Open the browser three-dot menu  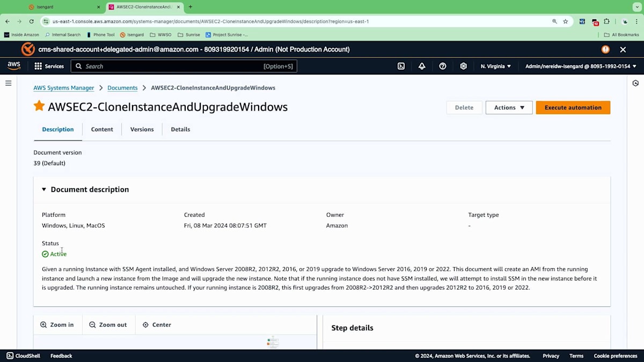click(637, 21)
